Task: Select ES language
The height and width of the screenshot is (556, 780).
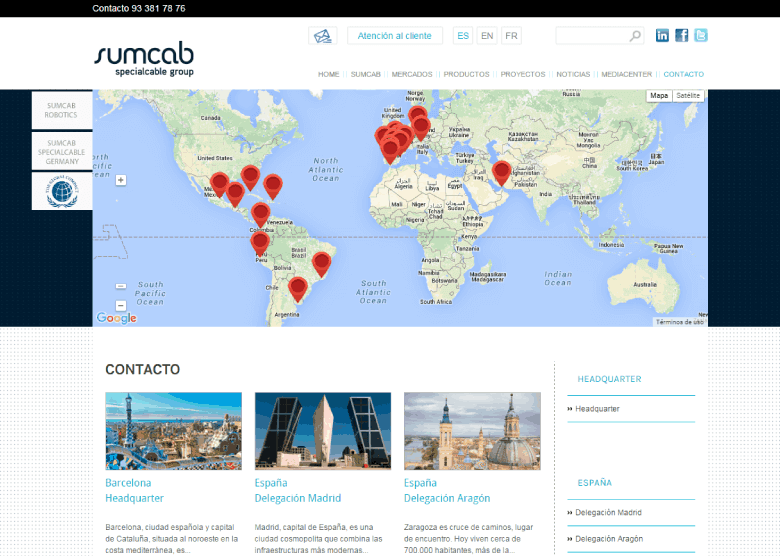Action: tap(463, 36)
